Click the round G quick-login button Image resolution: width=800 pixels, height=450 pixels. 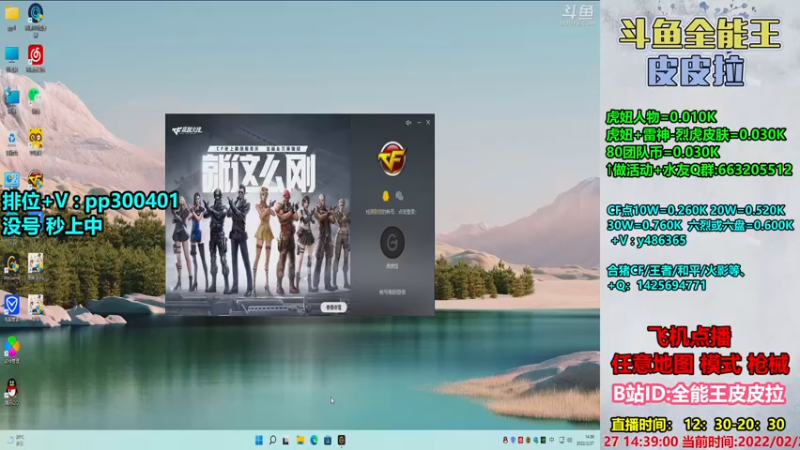(x=392, y=242)
